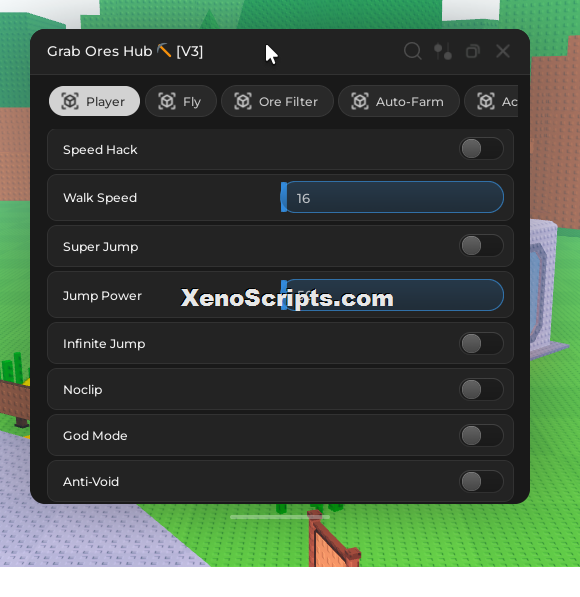Image resolution: width=580 pixels, height=597 pixels.
Task: Select the Auto-Farm tab
Action: click(399, 101)
